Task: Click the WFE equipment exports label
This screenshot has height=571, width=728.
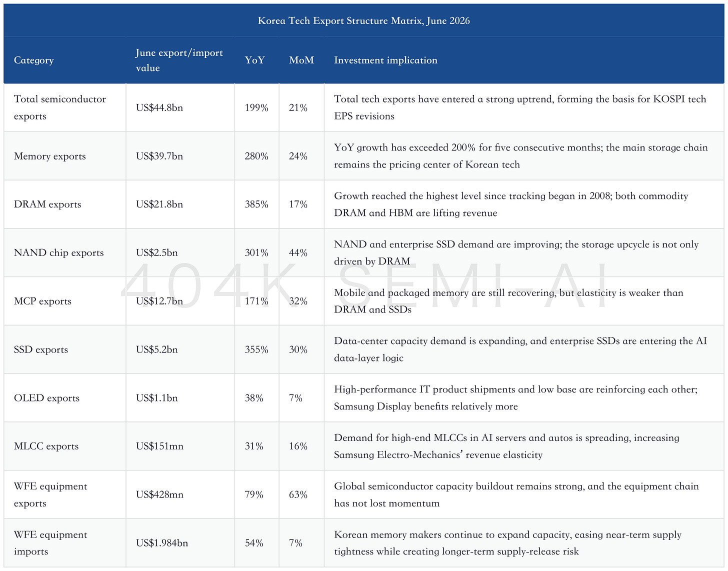Action: [50, 494]
